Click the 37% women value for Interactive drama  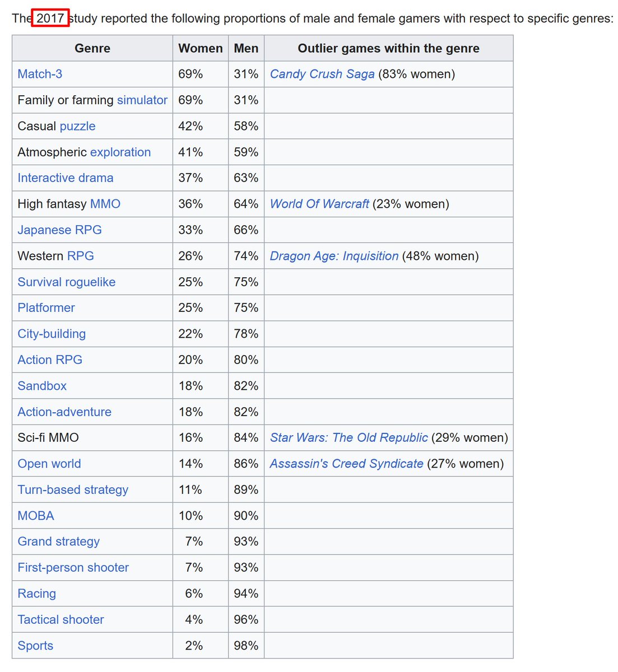[x=190, y=178]
